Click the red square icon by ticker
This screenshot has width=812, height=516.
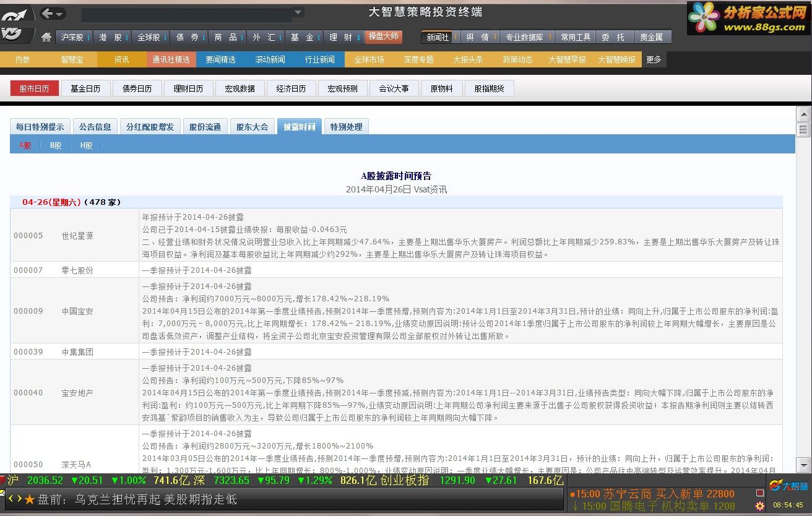coord(760,492)
